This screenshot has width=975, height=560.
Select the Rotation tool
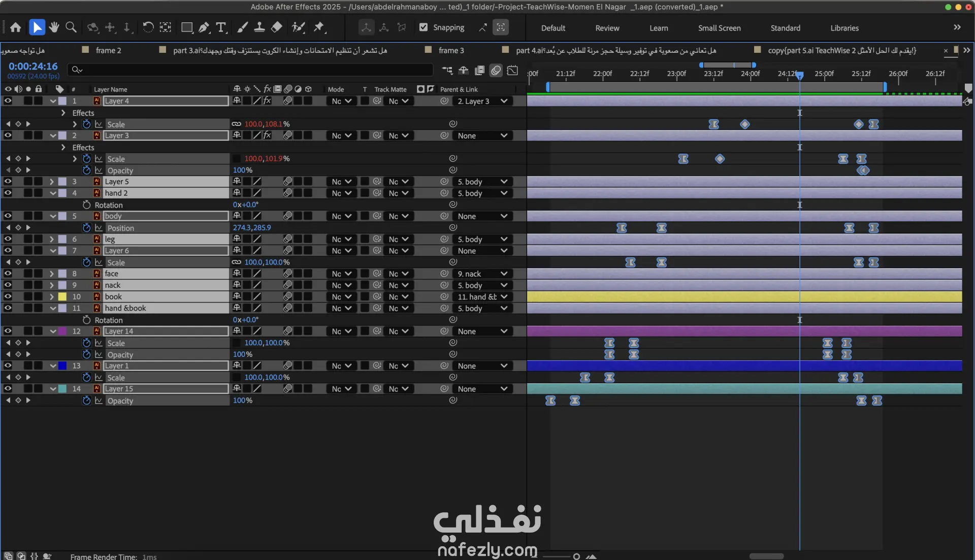pyautogui.click(x=148, y=27)
